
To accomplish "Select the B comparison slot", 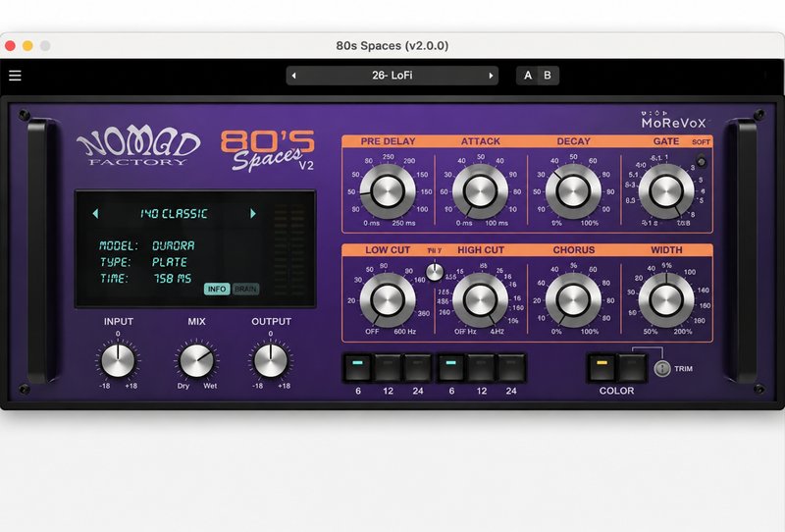I will point(548,76).
